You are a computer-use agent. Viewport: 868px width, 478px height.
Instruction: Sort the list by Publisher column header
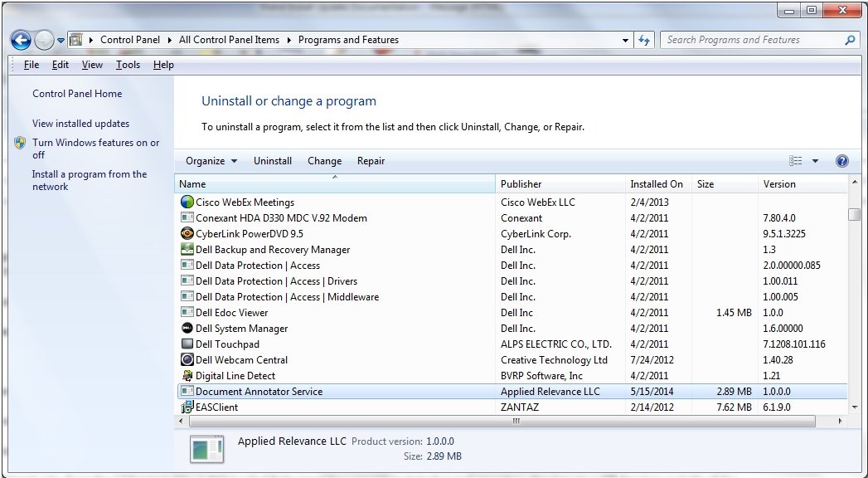click(x=560, y=184)
